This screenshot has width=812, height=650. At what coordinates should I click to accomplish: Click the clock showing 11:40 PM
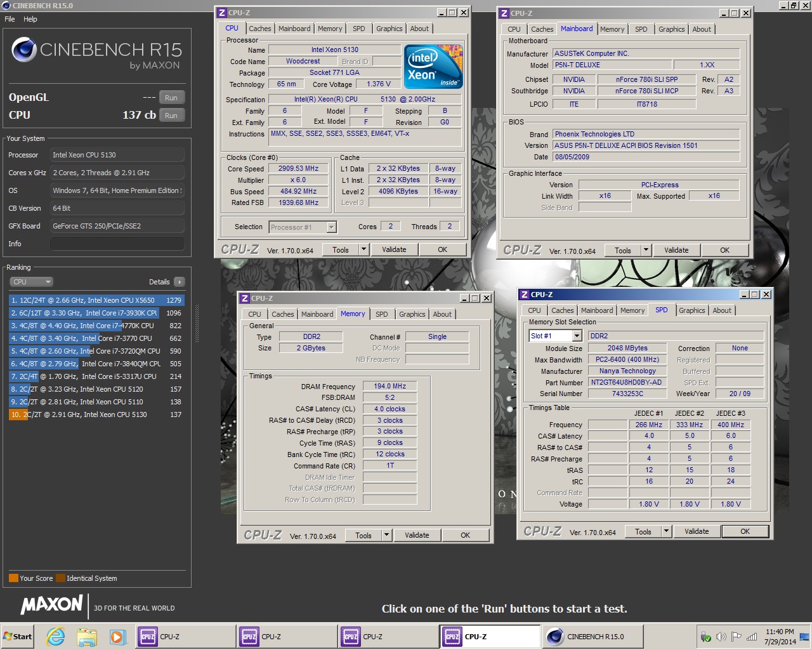point(780,632)
